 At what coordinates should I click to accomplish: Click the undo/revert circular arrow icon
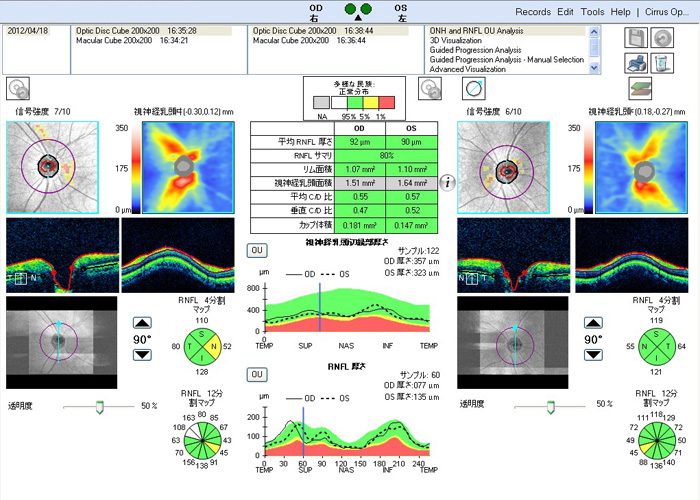coord(662,38)
